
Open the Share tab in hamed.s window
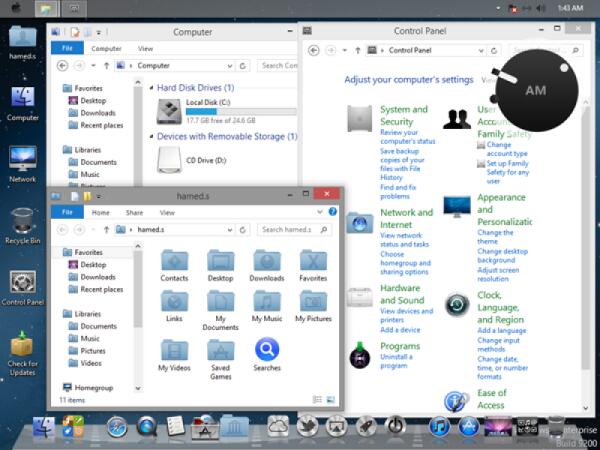(134, 212)
